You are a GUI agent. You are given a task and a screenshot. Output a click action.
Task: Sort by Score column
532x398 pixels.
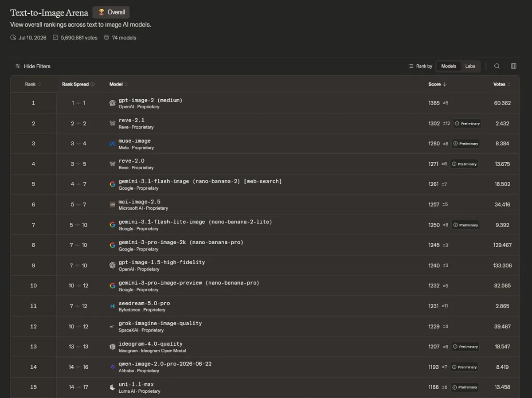(x=438, y=84)
